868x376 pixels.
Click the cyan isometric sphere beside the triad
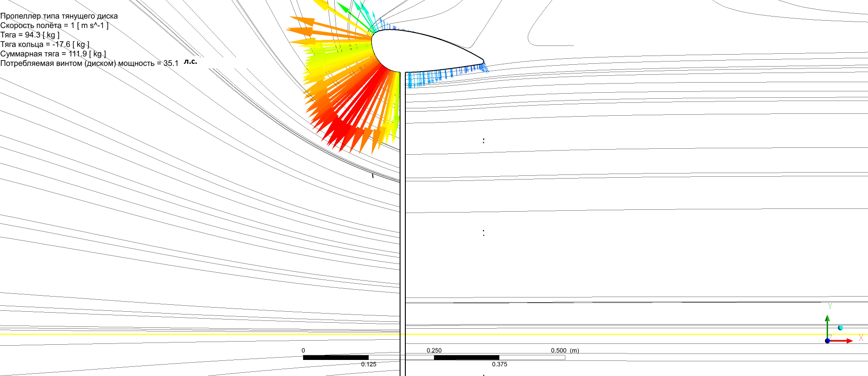click(840, 328)
